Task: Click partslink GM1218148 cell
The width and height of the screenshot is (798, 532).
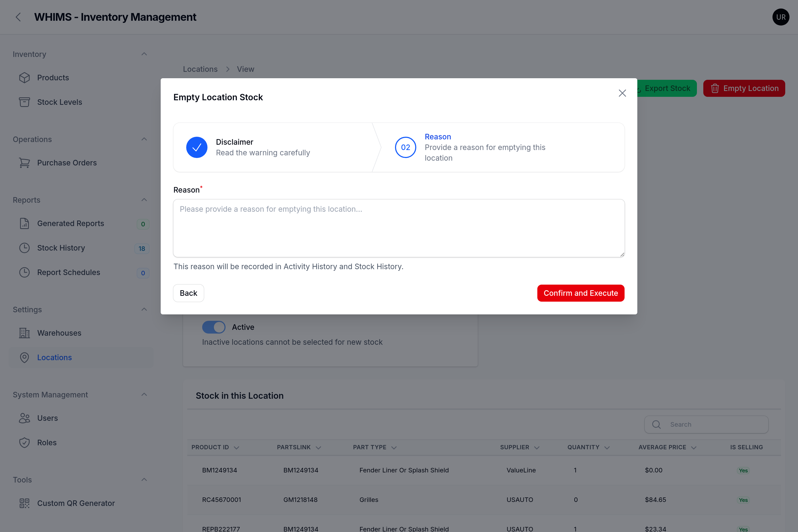Action: coord(300,500)
